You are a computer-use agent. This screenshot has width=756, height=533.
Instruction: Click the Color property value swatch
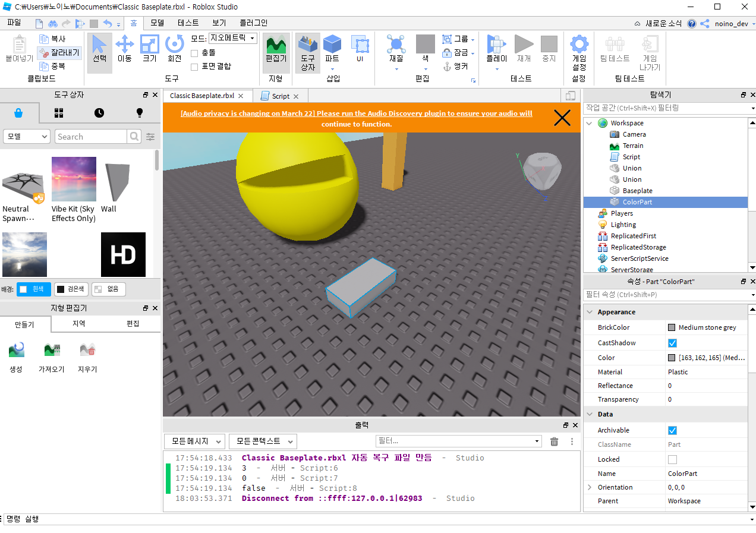672,358
